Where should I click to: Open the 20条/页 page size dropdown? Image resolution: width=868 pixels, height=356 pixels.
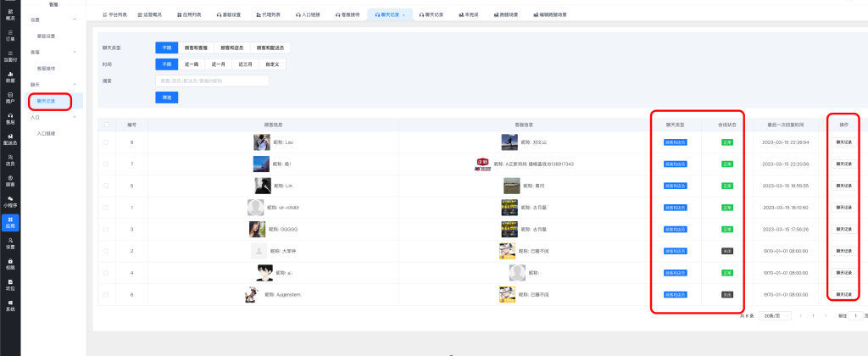(774, 315)
